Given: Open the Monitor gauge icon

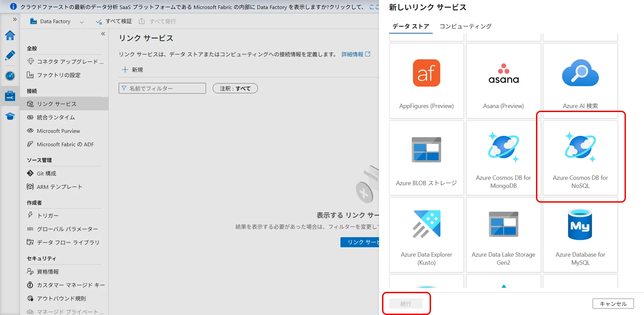Looking at the screenshot, I should click(10, 76).
